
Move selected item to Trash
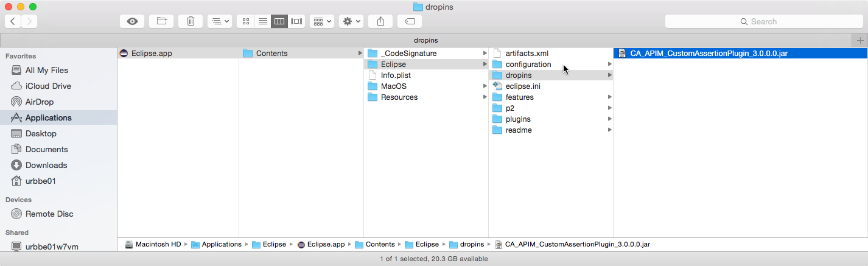click(x=191, y=21)
